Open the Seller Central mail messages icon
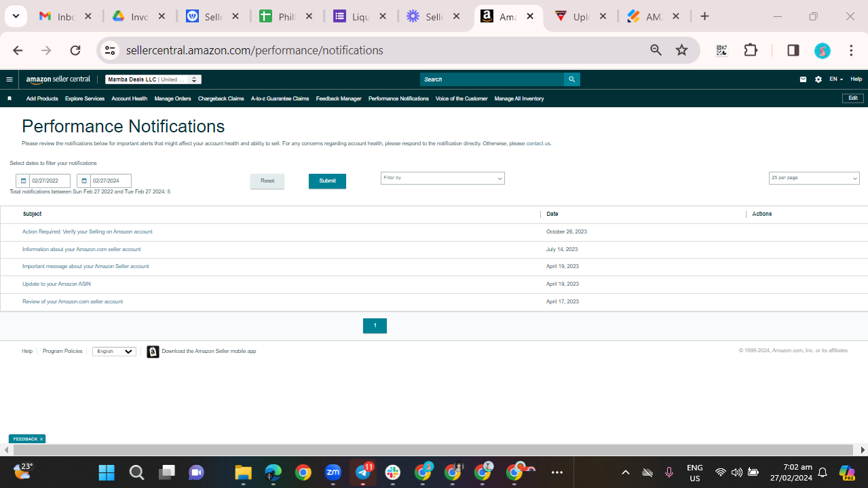 click(x=804, y=79)
